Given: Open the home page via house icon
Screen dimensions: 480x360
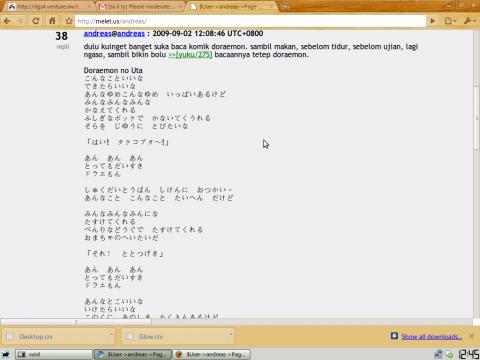Looking at the screenshot, I should coord(52,21).
